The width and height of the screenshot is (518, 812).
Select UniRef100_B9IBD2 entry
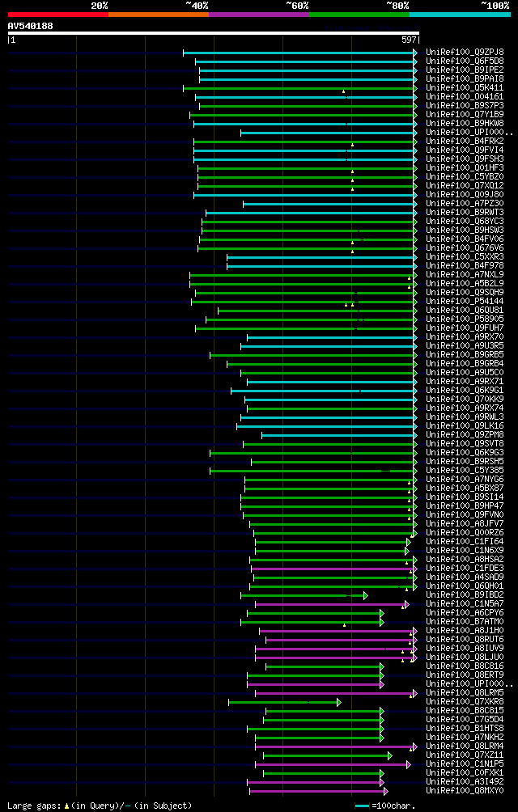point(465,594)
